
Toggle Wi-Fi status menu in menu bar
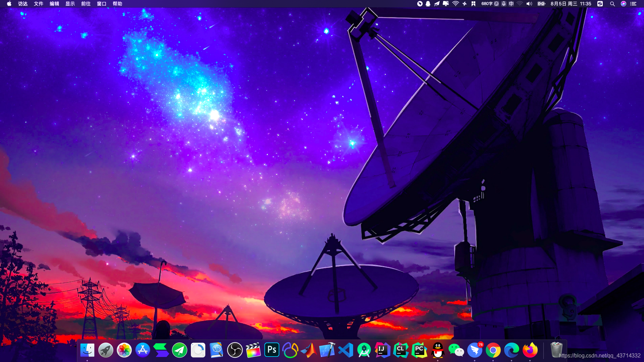(x=455, y=4)
